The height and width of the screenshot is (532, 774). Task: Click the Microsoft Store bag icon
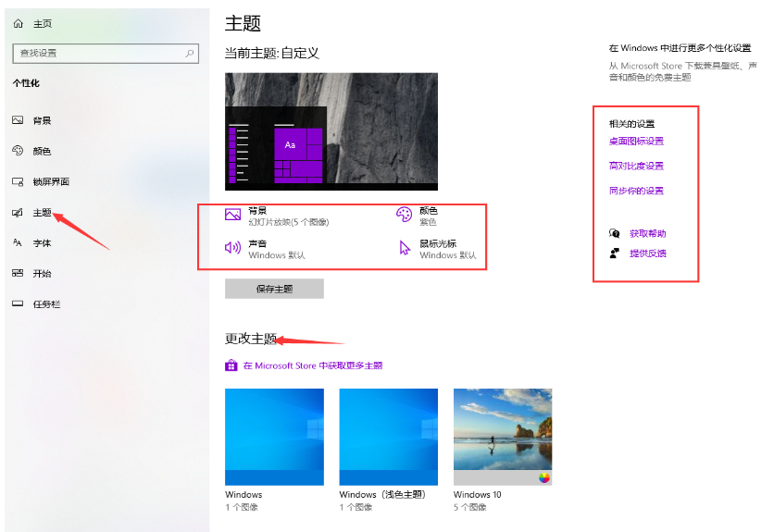(231, 365)
